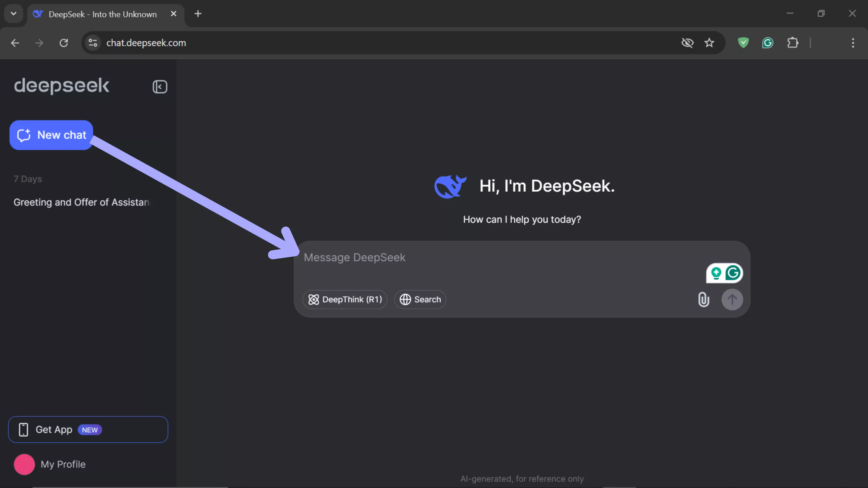Viewport: 868px width, 488px height.
Task: Open site information controls beside the URL
Action: [x=92, y=43]
